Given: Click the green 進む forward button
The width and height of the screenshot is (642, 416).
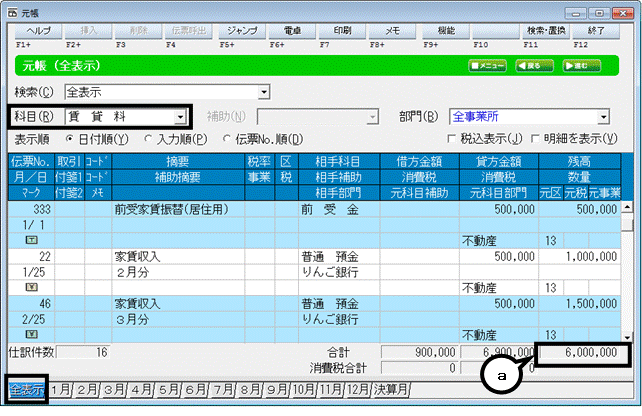Looking at the screenshot, I should (581, 66).
